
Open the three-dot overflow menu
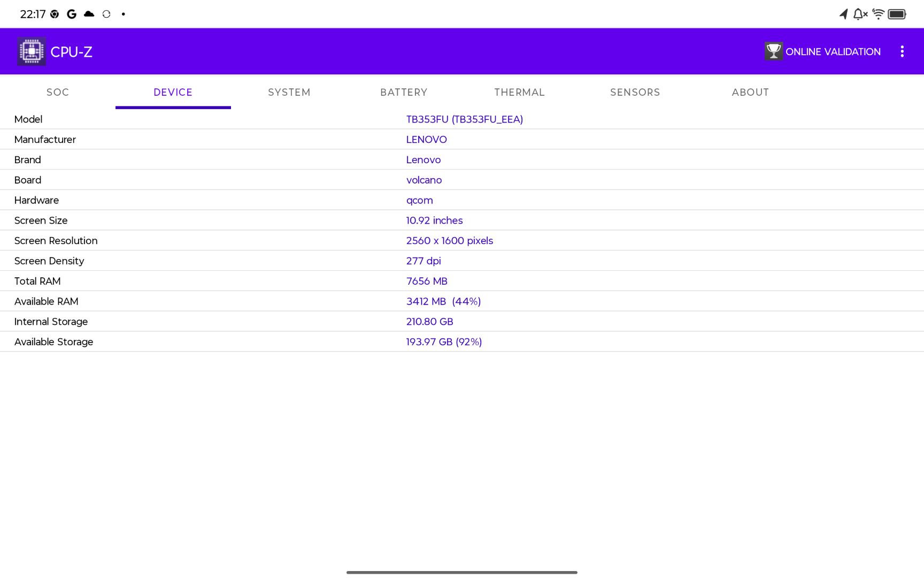coord(902,51)
